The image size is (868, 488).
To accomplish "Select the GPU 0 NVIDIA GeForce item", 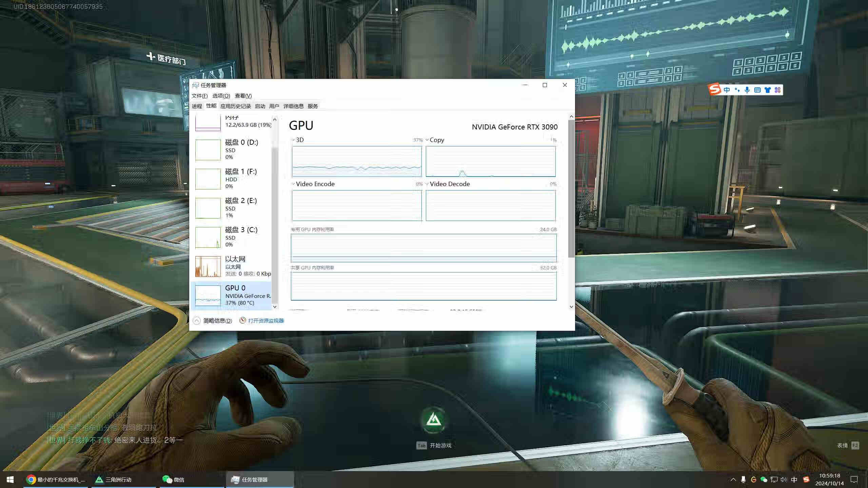I will coord(232,295).
